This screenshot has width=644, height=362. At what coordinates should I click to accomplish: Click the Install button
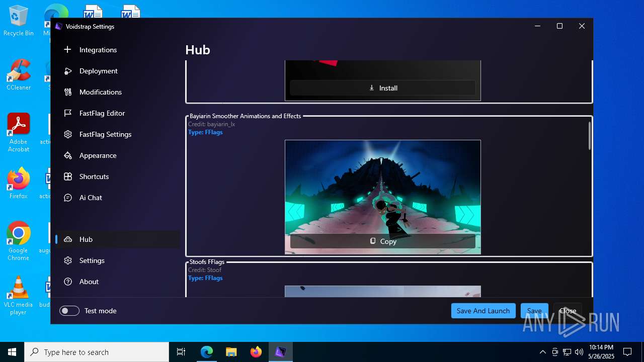click(x=383, y=88)
